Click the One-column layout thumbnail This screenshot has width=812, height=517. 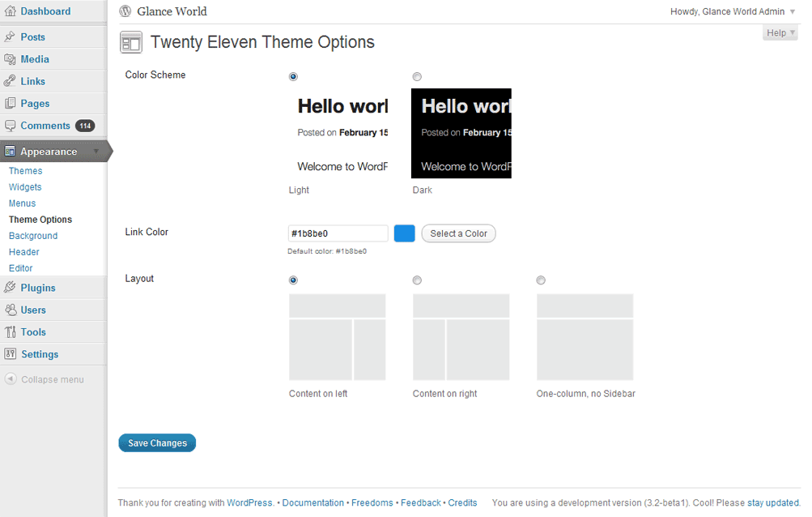[585, 337]
